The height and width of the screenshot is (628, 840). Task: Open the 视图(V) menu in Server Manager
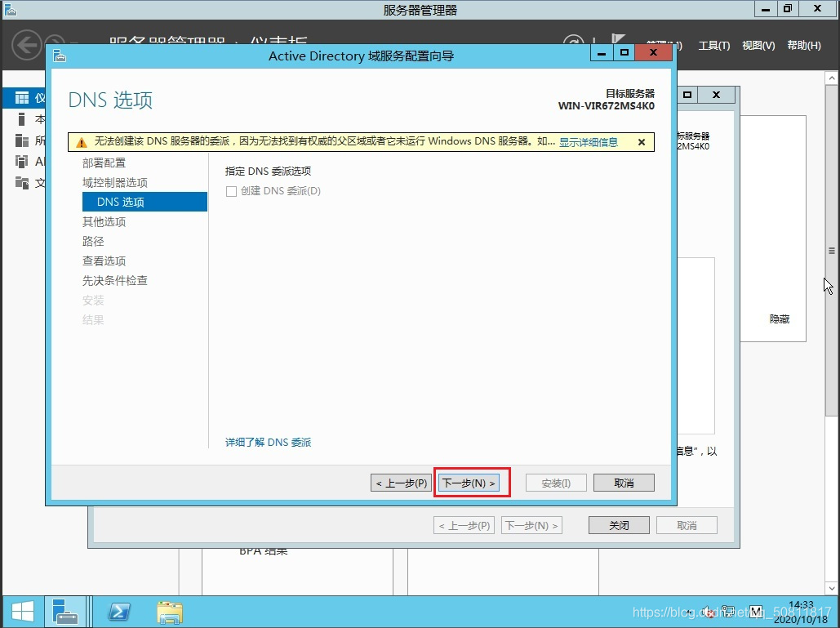[758, 46]
